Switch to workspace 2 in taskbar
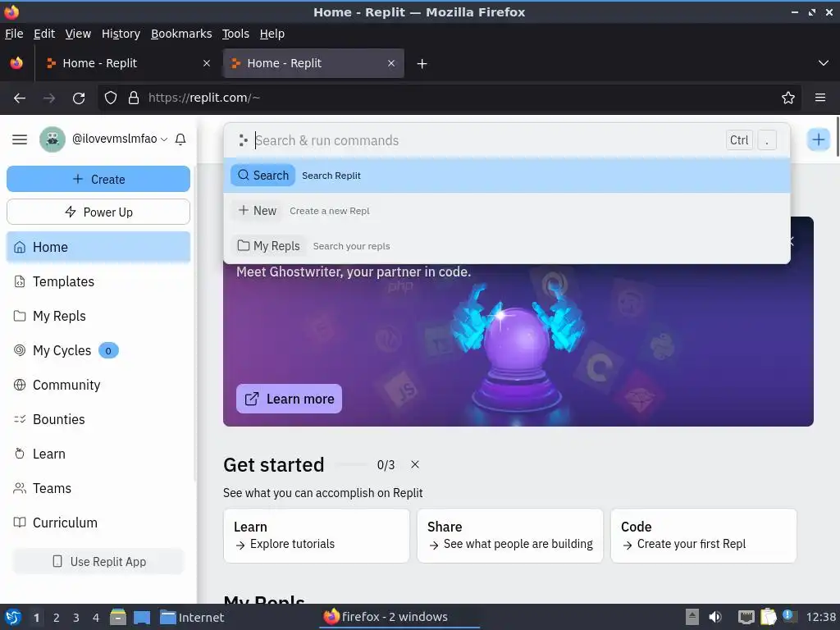The image size is (840, 630). point(57,618)
